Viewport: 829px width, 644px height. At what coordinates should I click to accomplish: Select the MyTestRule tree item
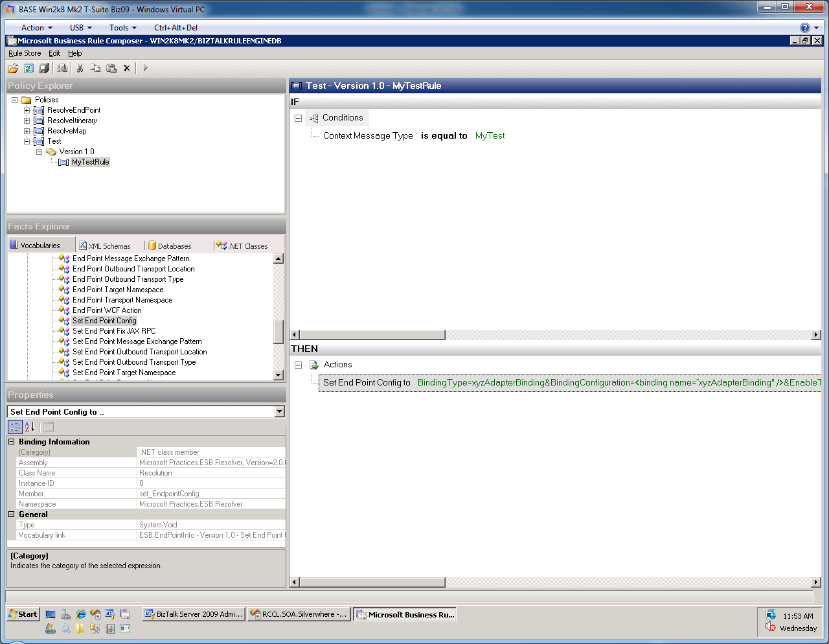(x=90, y=162)
